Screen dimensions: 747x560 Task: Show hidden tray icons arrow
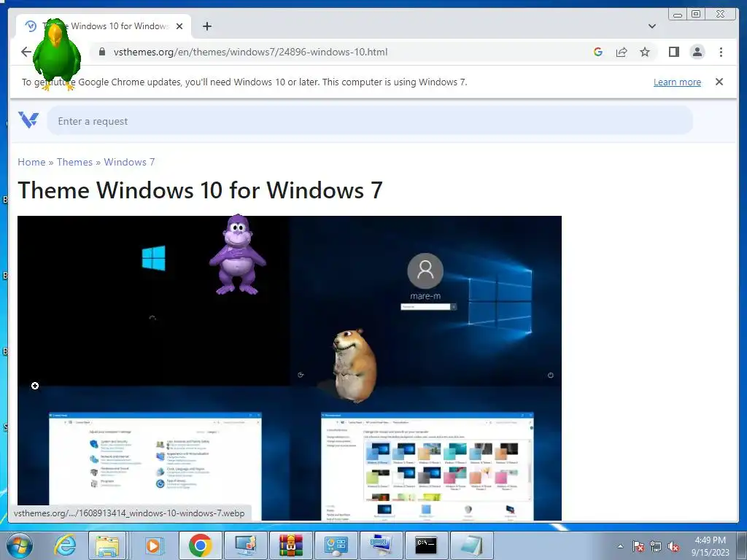click(620, 546)
